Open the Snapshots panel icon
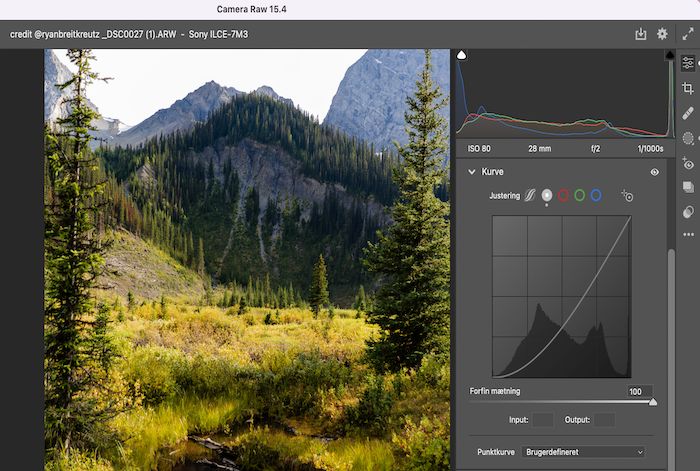 688,187
